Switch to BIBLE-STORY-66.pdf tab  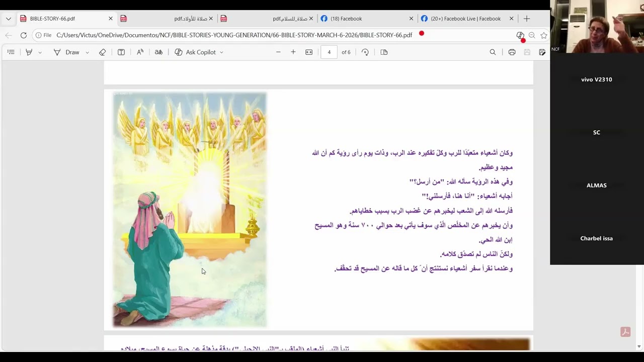(x=66, y=19)
